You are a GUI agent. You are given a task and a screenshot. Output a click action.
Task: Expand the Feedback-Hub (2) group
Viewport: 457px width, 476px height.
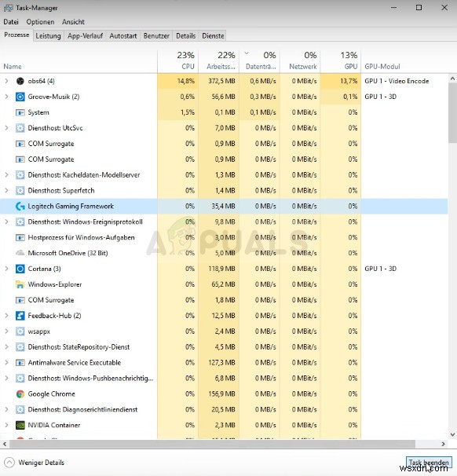pyautogui.click(x=6, y=316)
